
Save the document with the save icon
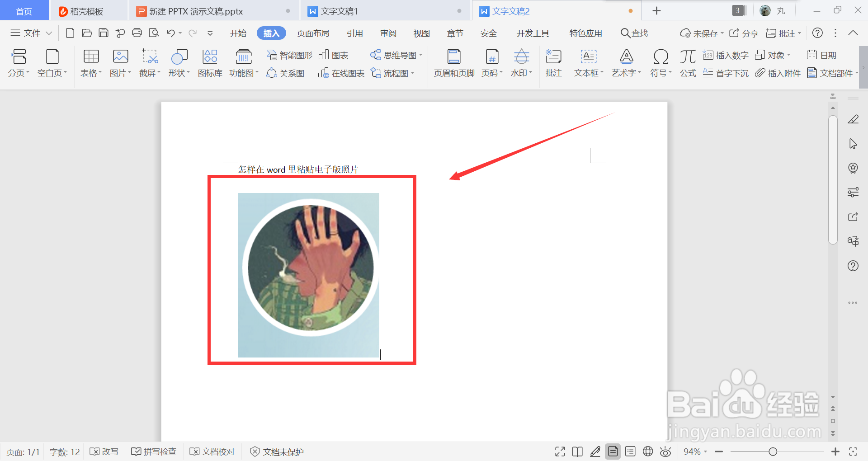coord(104,33)
